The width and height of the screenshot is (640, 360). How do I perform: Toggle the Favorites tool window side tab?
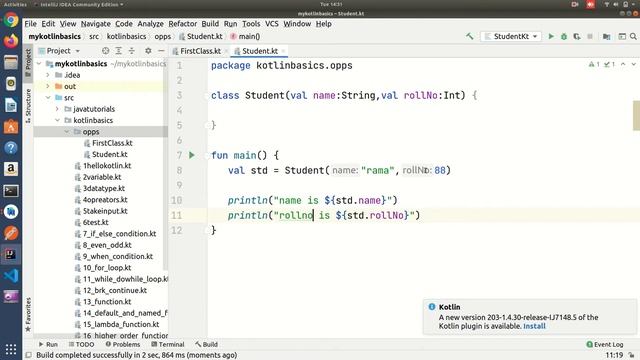coord(28,314)
